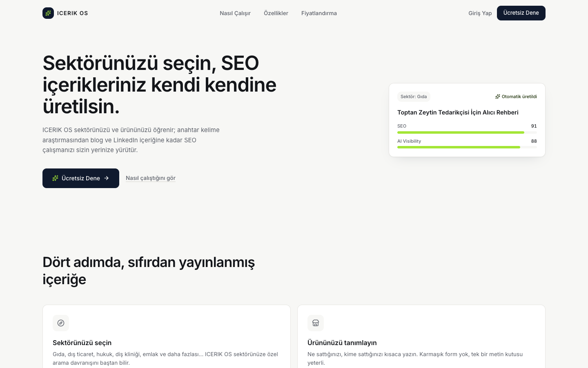The width and height of the screenshot is (588, 368).
Task: Open the Fiyatlandırma nav link
Action: point(319,13)
